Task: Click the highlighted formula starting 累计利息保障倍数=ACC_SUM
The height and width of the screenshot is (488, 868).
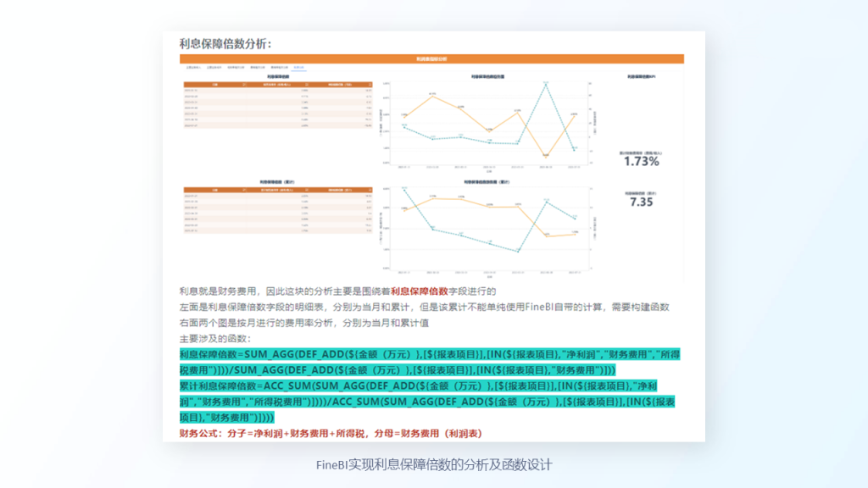Action: coord(427,402)
